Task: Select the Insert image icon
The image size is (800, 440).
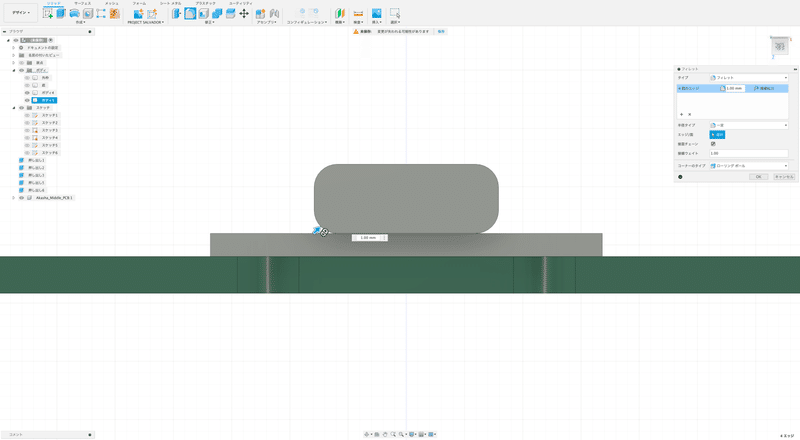Action: [377, 14]
